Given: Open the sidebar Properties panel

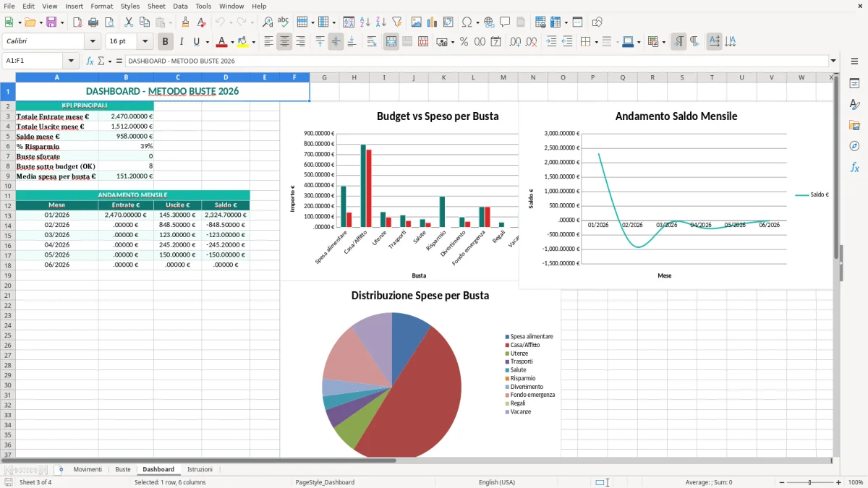Looking at the screenshot, I should 854,84.
